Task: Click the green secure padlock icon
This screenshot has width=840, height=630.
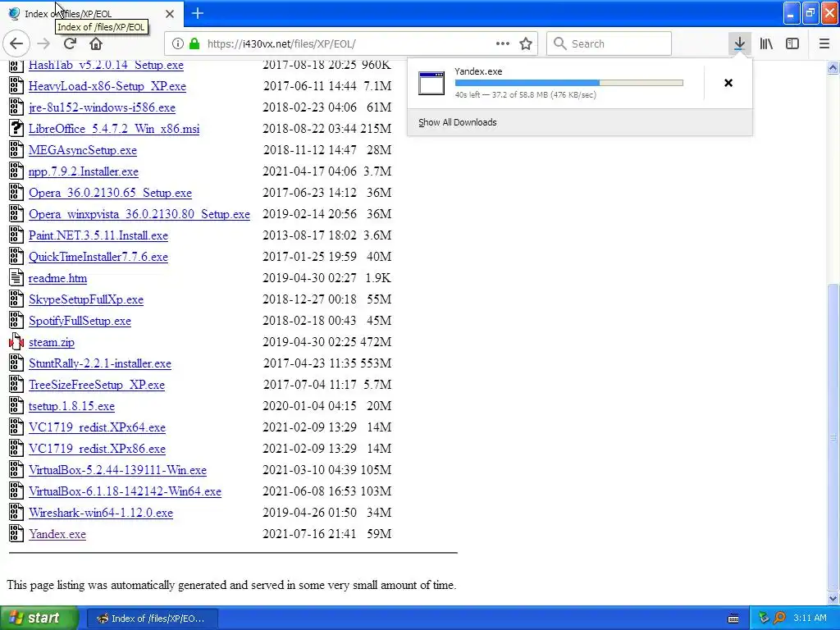Action: coord(194,44)
